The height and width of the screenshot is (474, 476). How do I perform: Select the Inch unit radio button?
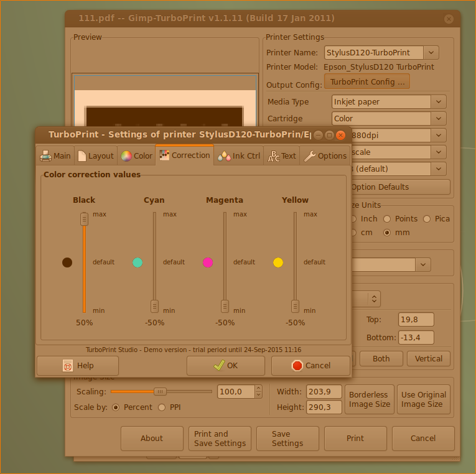click(353, 219)
